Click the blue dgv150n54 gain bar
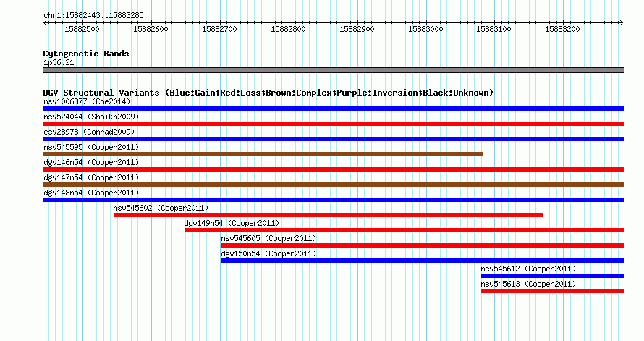The height and width of the screenshot is (341, 644). click(x=423, y=261)
